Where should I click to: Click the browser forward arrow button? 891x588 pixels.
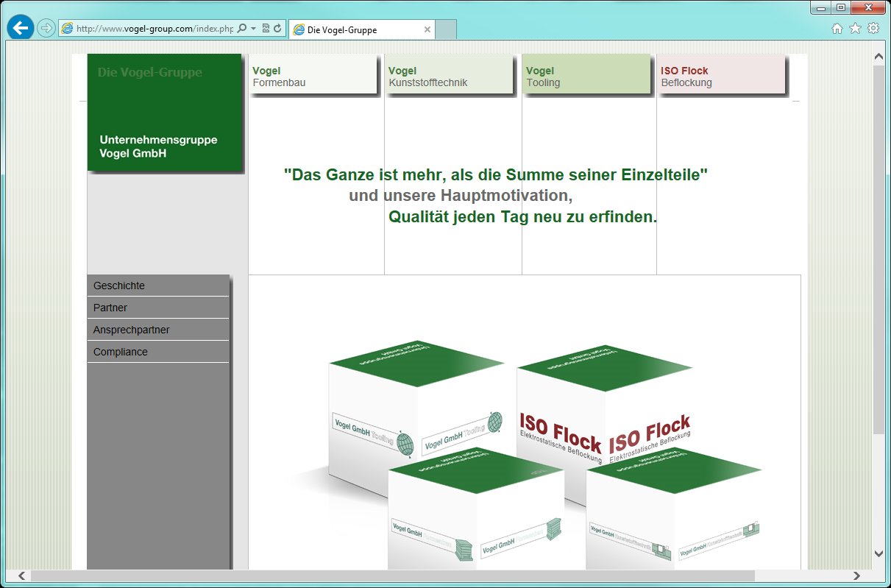[46, 29]
